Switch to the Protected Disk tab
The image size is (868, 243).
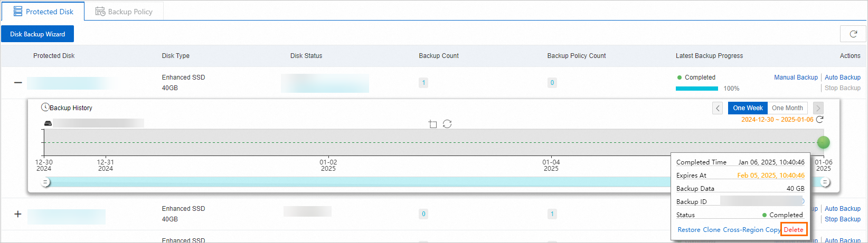click(43, 11)
